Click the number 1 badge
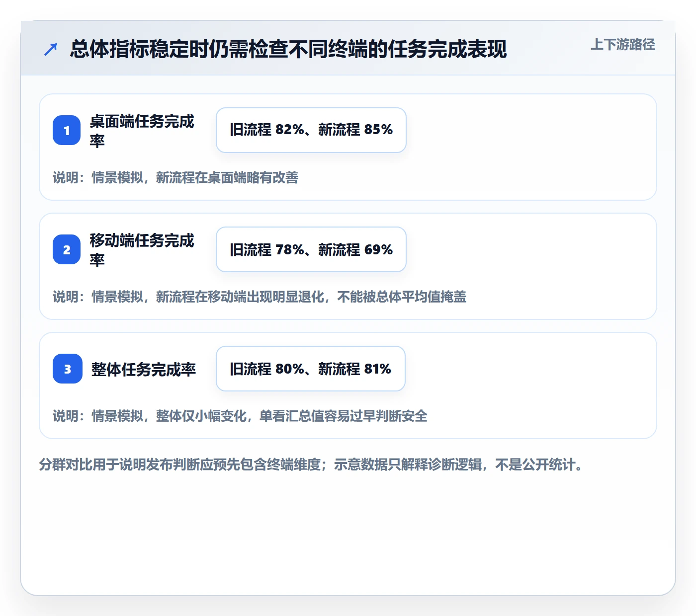Screen dimensions: 696x616 (x=67, y=130)
